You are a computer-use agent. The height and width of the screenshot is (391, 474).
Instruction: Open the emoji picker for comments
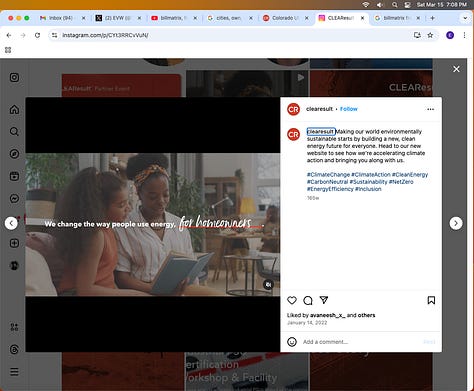pyautogui.click(x=292, y=342)
